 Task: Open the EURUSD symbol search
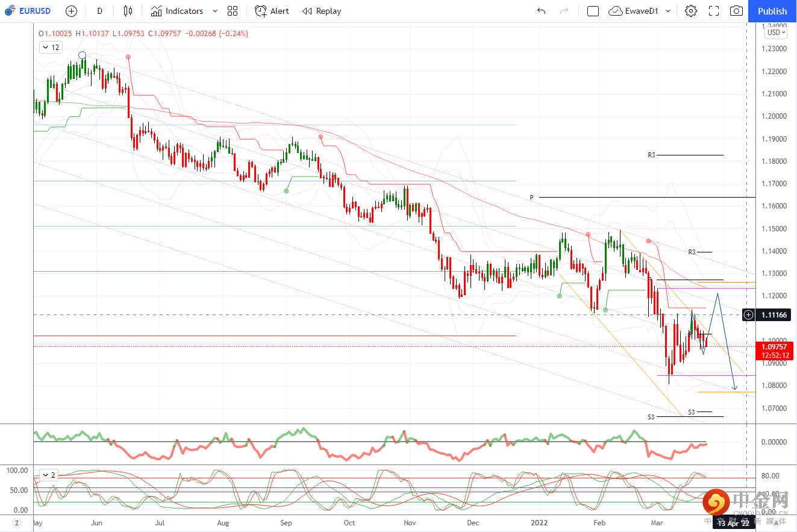point(28,11)
